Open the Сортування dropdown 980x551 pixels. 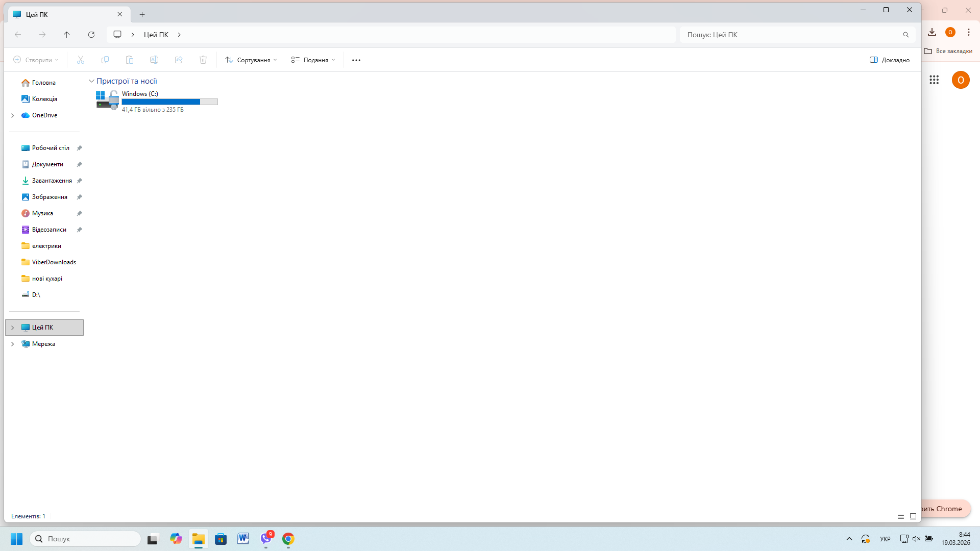pyautogui.click(x=251, y=60)
